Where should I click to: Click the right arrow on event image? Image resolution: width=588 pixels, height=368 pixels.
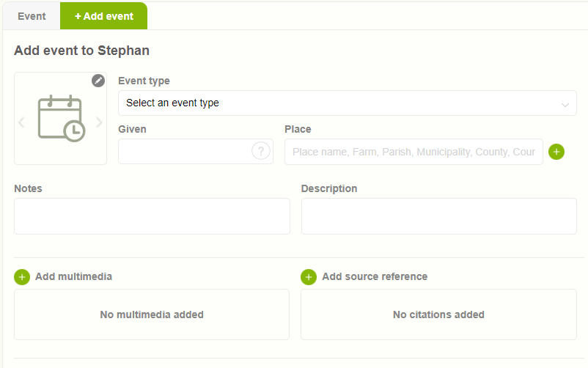(100, 122)
